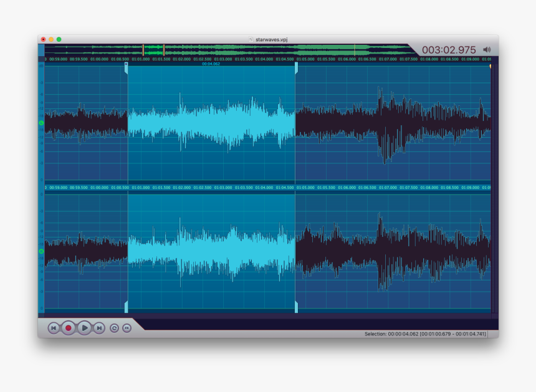Click the horizontal scrollbar below the waveforms
The width and height of the screenshot is (536, 392).
point(268,315)
